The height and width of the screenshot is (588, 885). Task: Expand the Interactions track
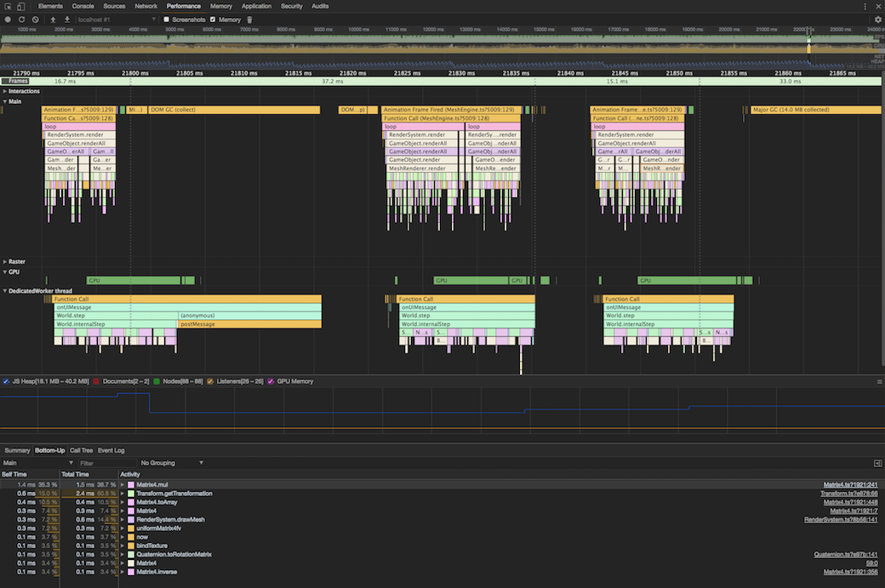tap(4, 91)
